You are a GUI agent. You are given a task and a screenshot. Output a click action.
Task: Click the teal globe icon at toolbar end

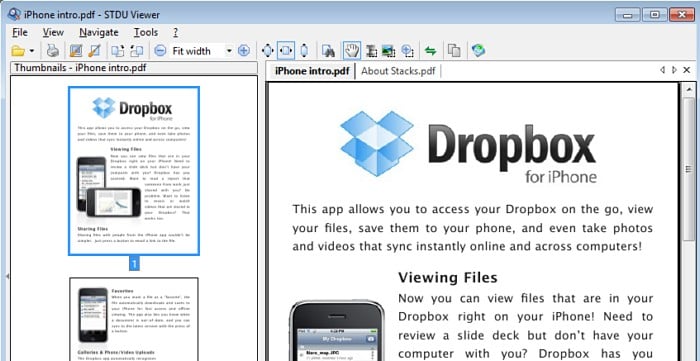478,50
